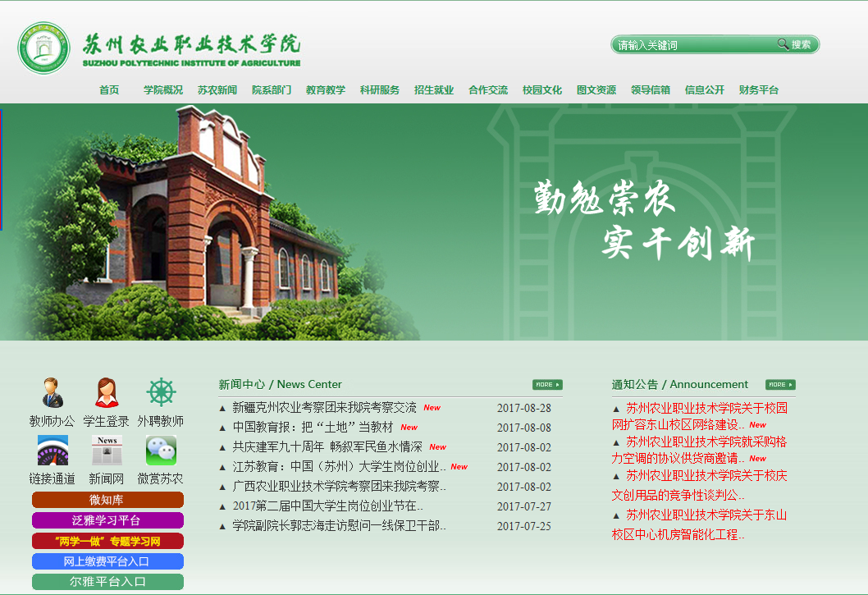Open news about 新疆克州农业考察团
This screenshot has width=868, height=595.
coord(324,408)
